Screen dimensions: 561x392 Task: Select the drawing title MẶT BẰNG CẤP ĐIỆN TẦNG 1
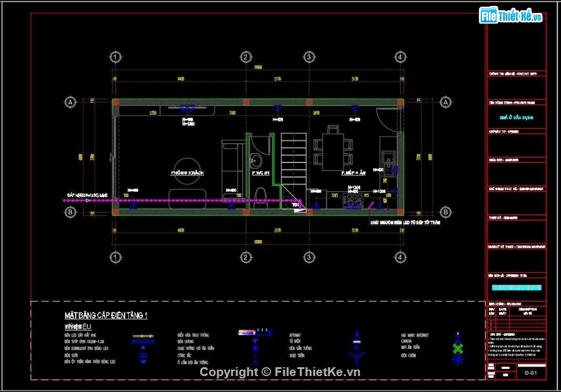106,316
